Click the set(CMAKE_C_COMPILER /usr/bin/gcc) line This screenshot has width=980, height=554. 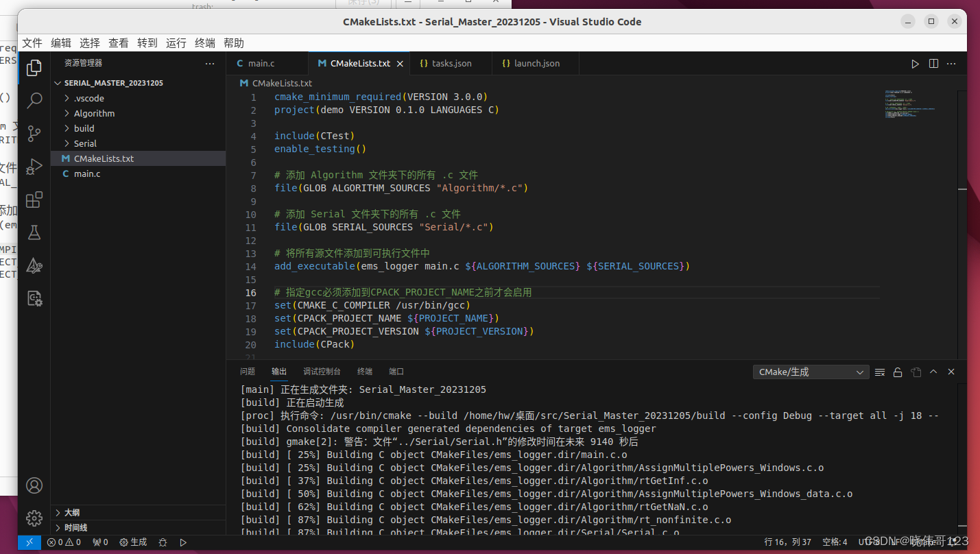tap(372, 305)
